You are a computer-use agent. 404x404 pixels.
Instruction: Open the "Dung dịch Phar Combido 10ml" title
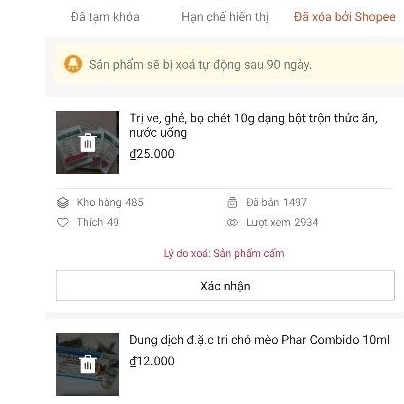[259, 340]
